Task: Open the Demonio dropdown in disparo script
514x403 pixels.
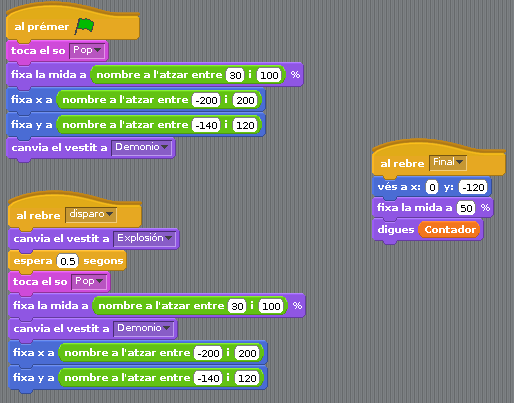Action: [144, 328]
